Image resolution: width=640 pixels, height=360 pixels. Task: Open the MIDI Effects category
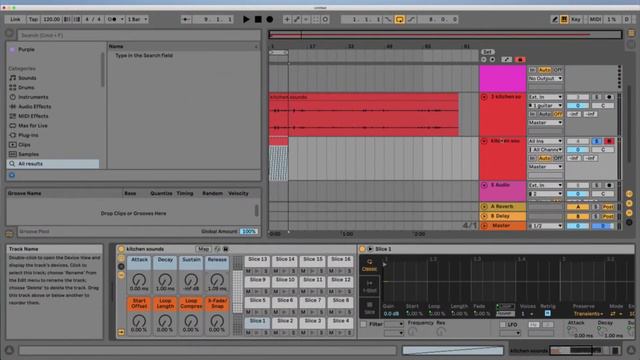tap(33, 116)
